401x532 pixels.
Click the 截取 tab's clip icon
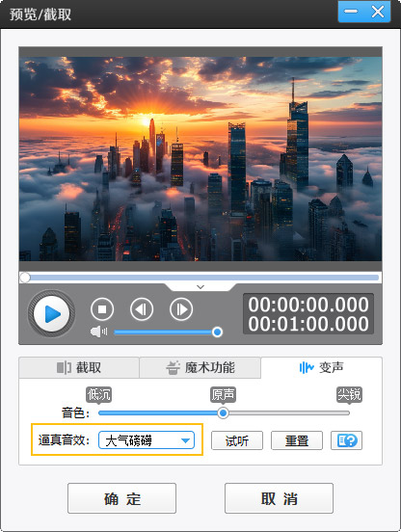pos(64,367)
